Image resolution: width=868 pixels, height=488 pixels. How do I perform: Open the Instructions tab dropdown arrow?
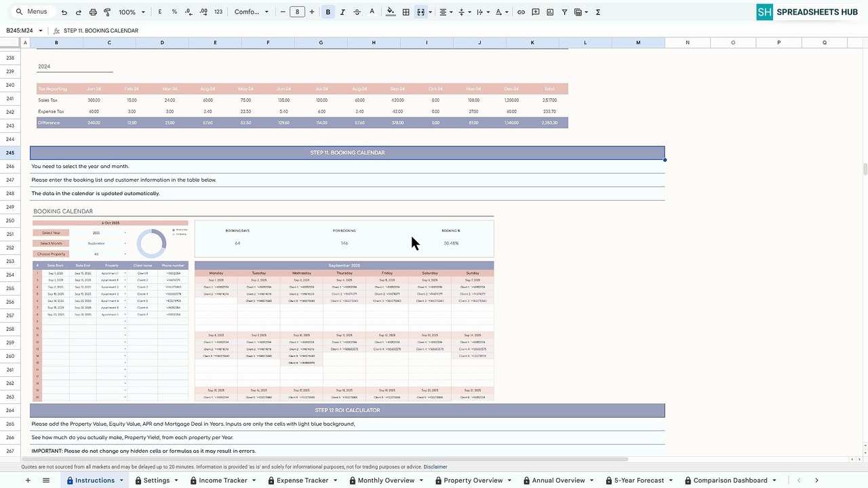(x=122, y=481)
